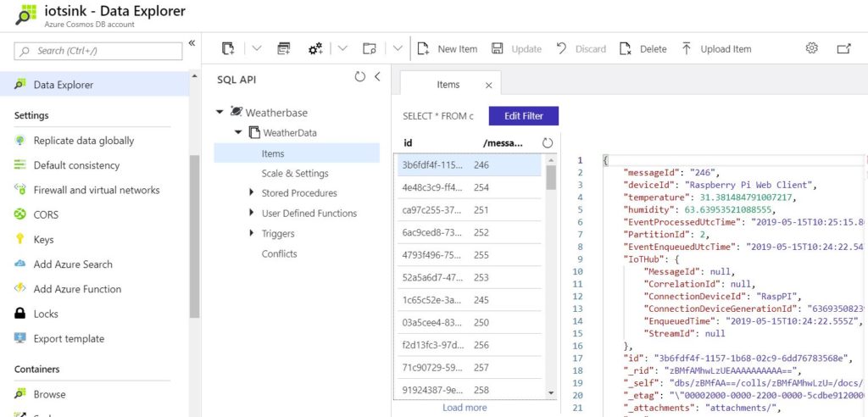
Task: Open Scale & Settings
Action: click(295, 174)
